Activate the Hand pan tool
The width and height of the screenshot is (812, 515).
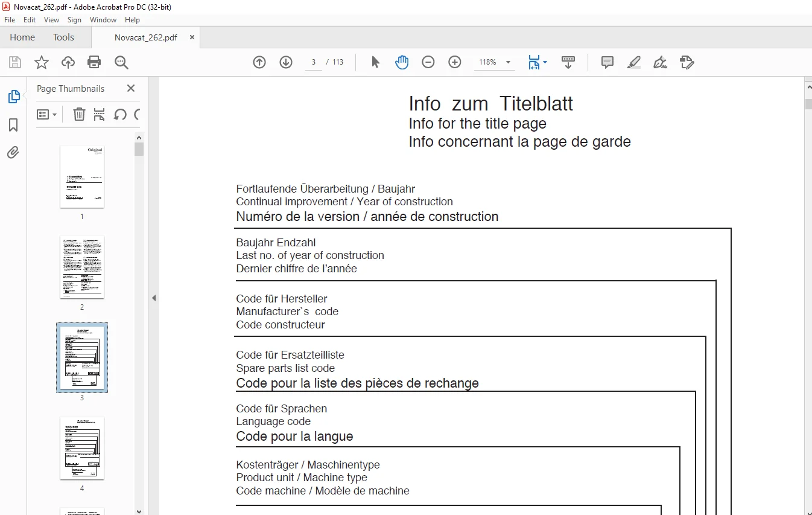click(x=402, y=62)
